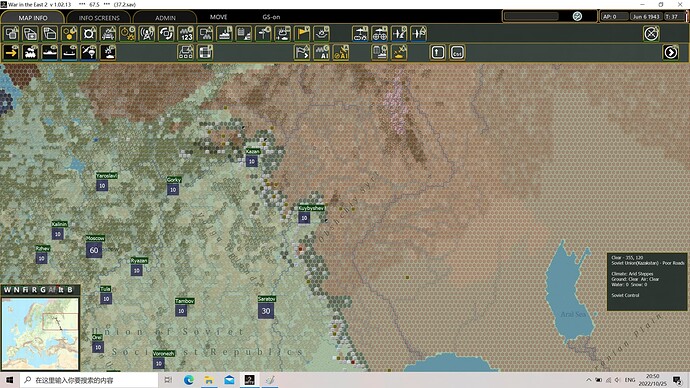
Task: Select the rail movement mode locomotive icon
Action: (30, 52)
